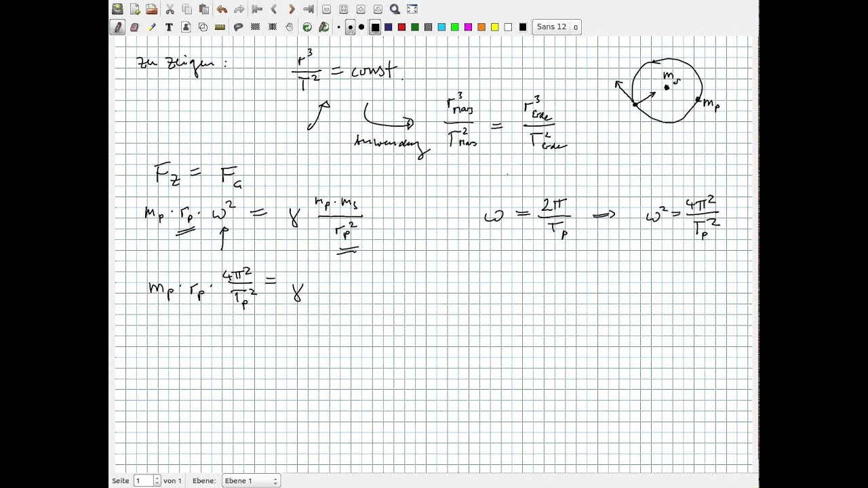The image size is (868, 488).
Task: Cut selection using the scissors icon
Action: point(170,9)
